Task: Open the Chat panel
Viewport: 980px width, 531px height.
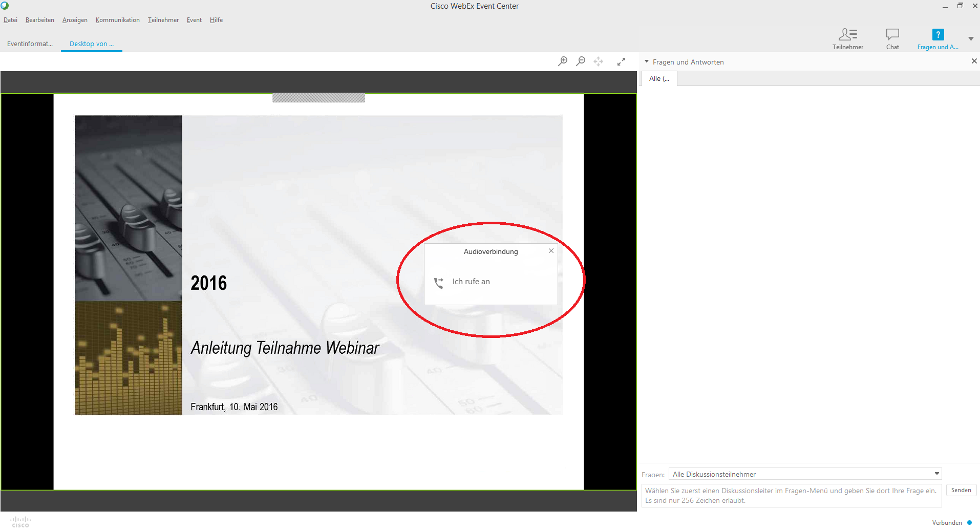Action: [x=892, y=38]
